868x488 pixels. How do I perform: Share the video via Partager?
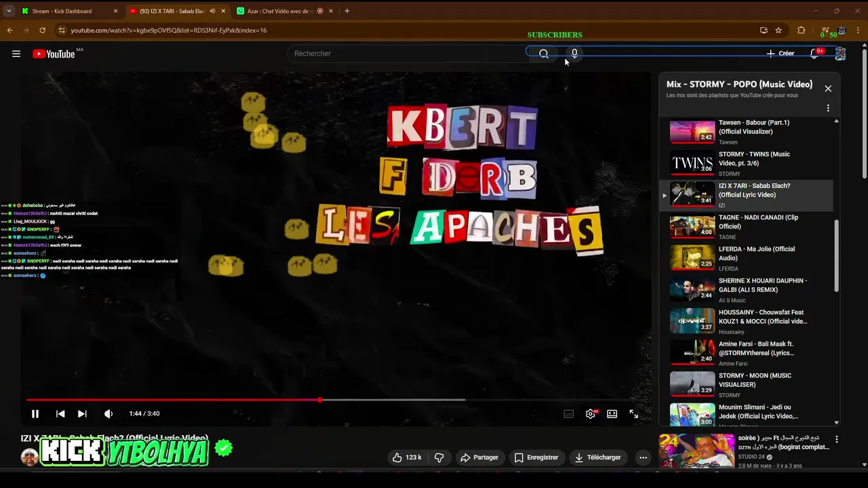point(479,457)
